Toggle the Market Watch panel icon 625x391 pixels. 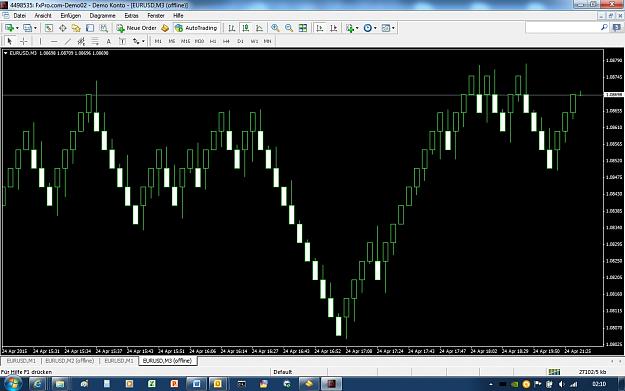pyautogui.click(x=49, y=28)
